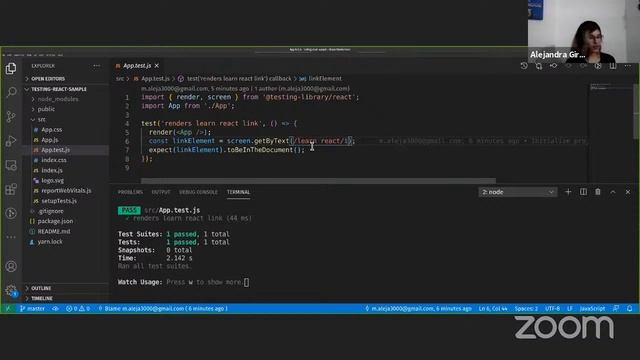Click 'Ln 6, Col 44' cursor position

(x=493, y=309)
